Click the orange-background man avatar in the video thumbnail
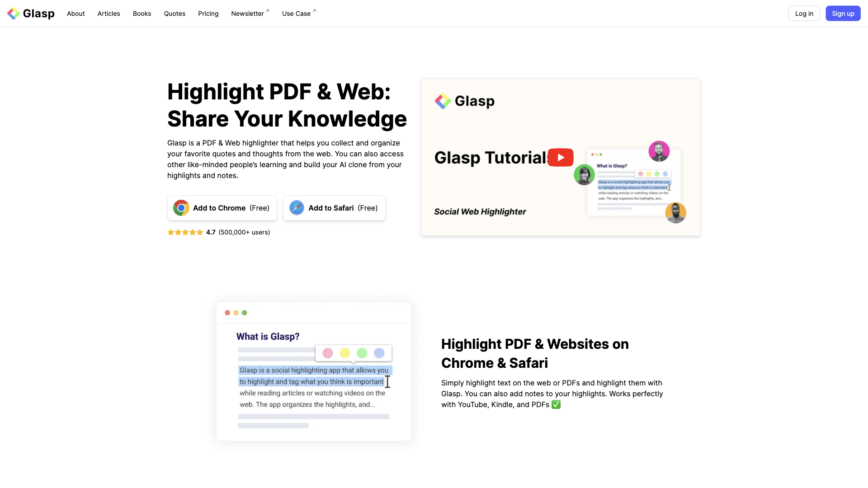 [676, 212]
